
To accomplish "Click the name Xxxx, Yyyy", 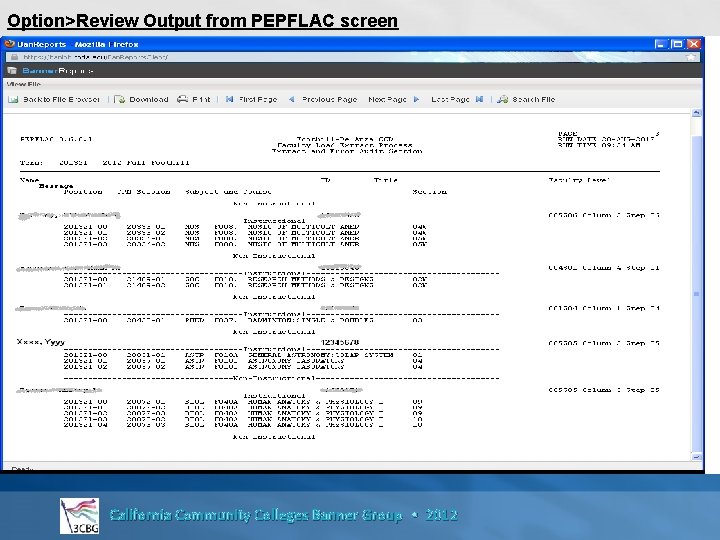I will (x=40, y=342).
